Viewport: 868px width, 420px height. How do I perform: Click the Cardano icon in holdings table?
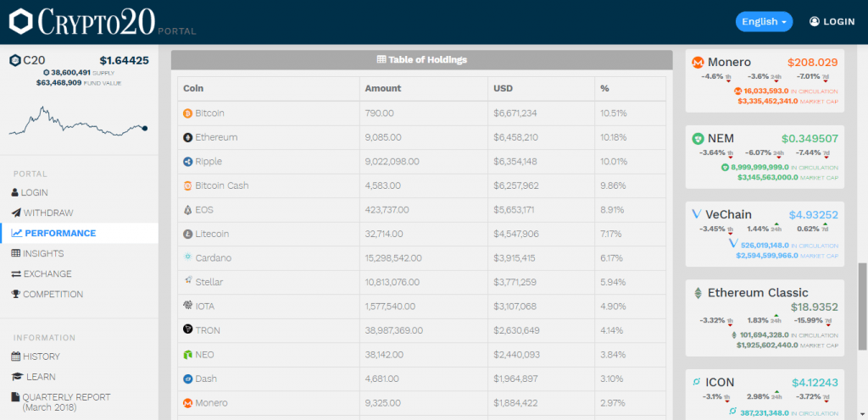click(x=187, y=257)
